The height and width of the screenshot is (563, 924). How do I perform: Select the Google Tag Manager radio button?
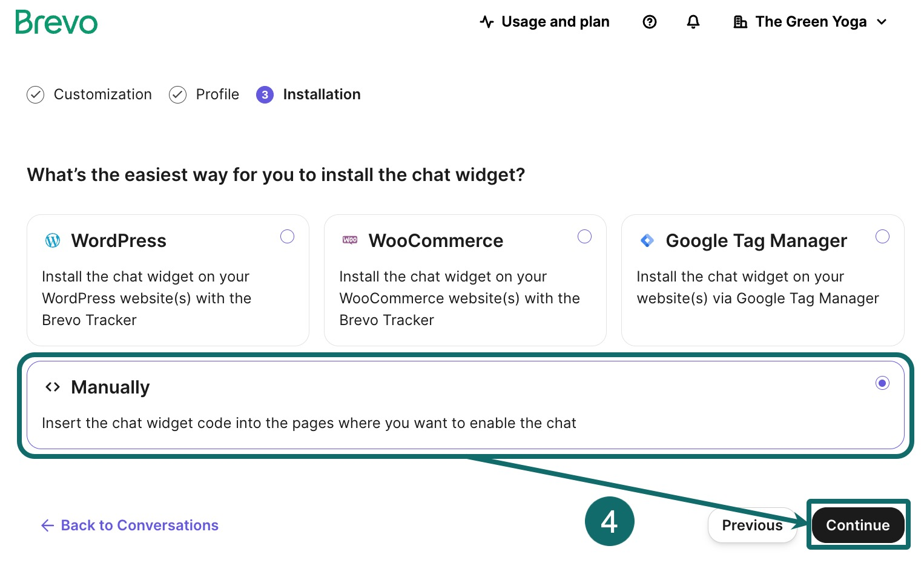883,236
